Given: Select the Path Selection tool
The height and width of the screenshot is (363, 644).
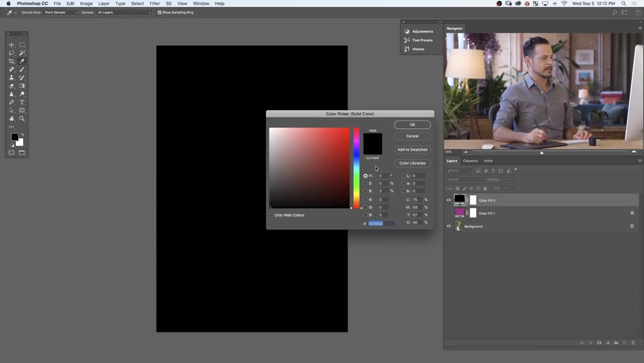Looking at the screenshot, I should coord(11,111).
